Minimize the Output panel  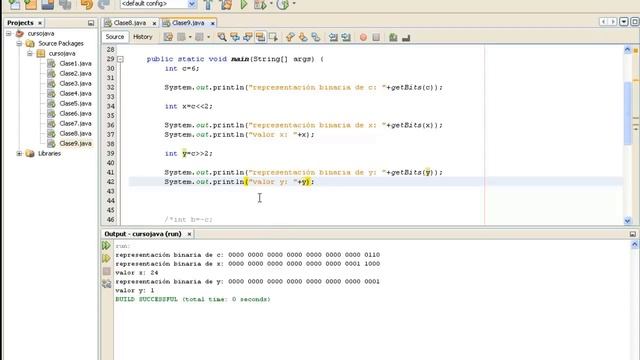(633, 234)
